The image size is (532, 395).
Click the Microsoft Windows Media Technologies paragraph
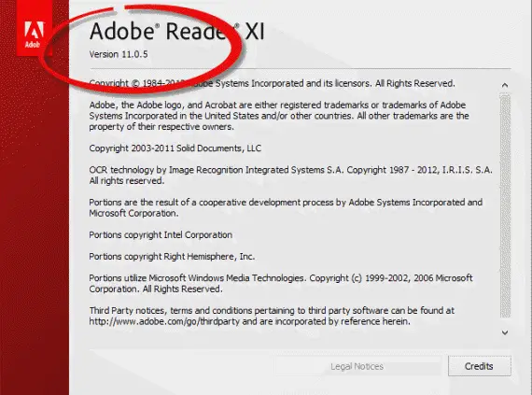click(x=281, y=283)
